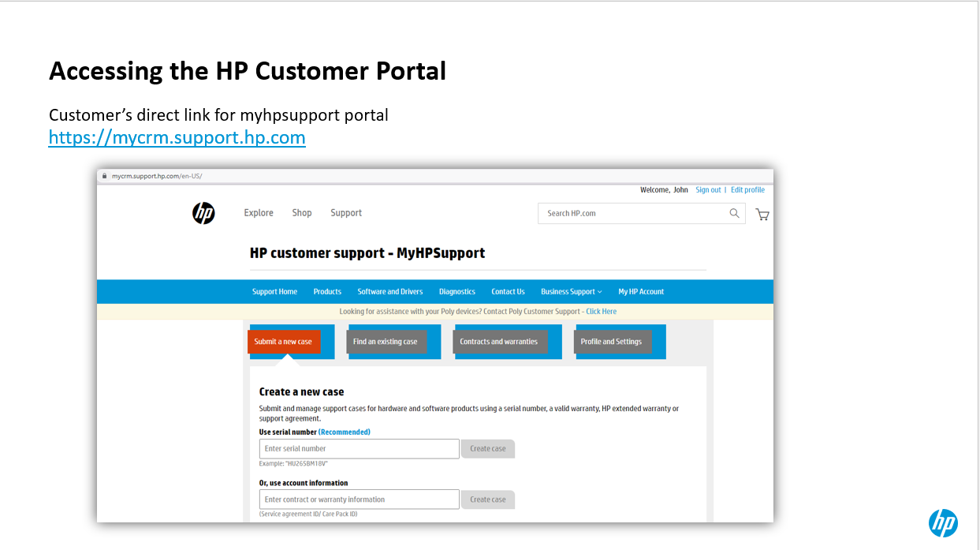
Task: Click the search magnifying glass icon
Action: pyautogui.click(x=734, y=213)
